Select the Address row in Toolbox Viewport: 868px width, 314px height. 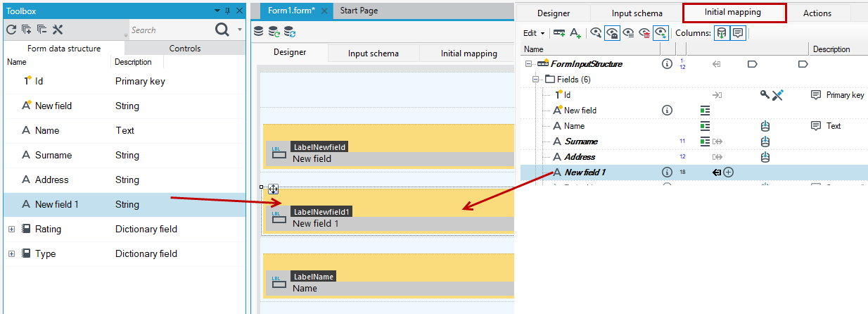coord(125,180)
